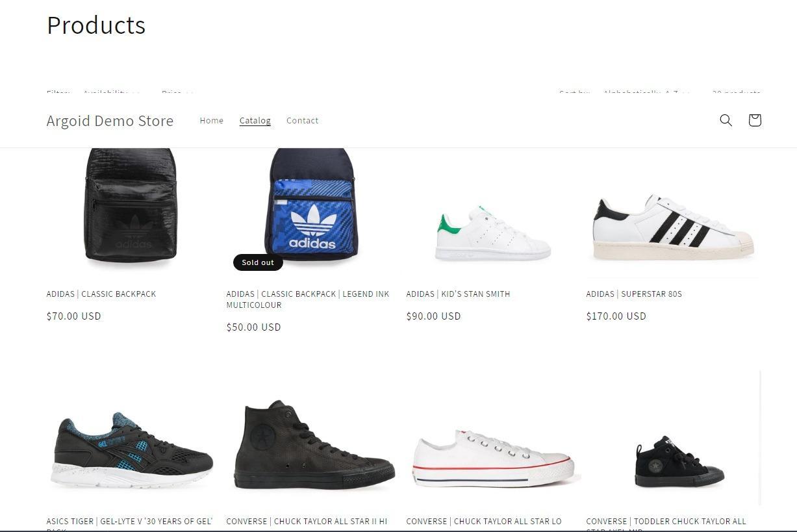The image size is (797, 532).
Task: Open ADIDAS | KID'S STAN SMITH title link
Action: (x=459, y=294)
